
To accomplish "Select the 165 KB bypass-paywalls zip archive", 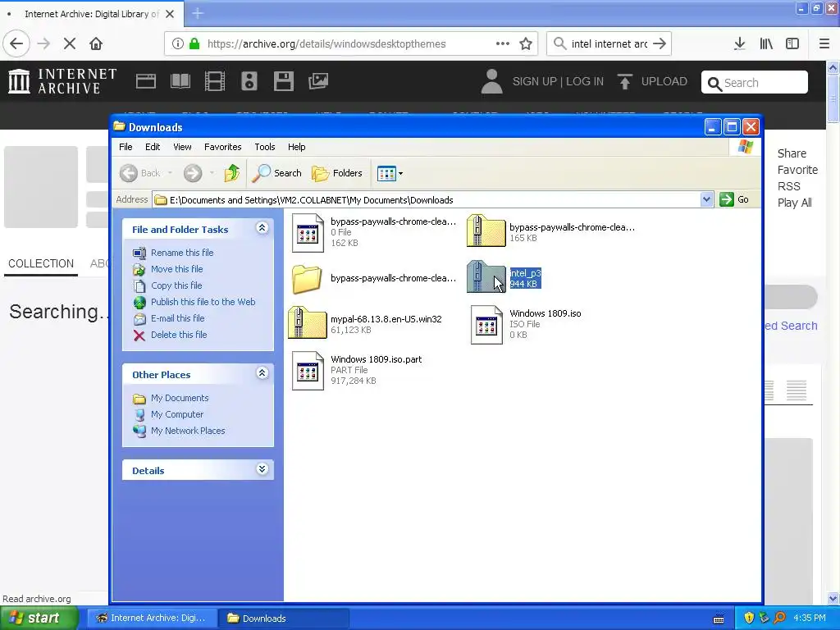I will 550,232.
